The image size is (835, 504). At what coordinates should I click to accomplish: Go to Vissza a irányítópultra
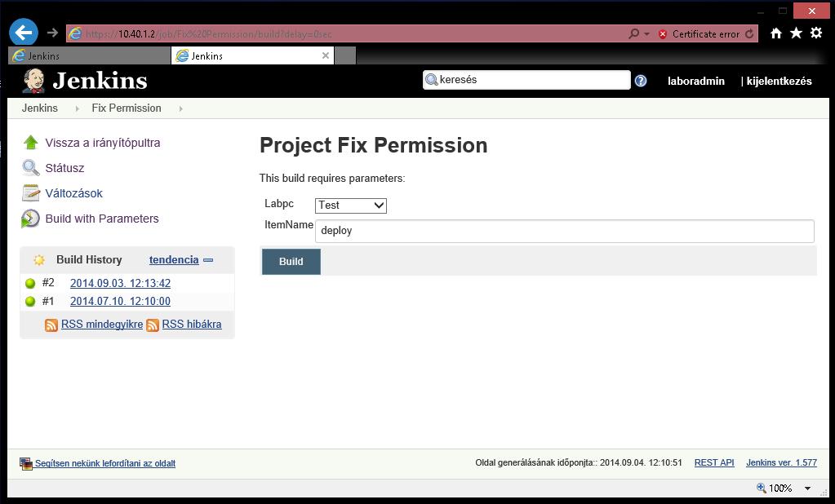(x=103, y=143)
